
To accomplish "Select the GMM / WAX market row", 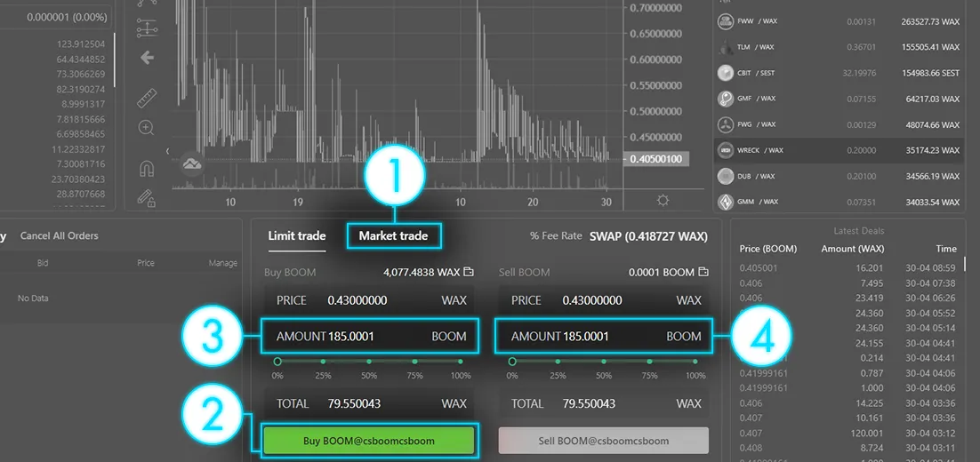I will pyautogui.click(x=838, y=202).
